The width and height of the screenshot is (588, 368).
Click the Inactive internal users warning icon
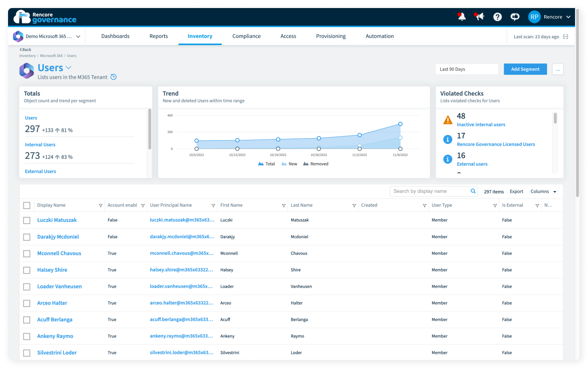tap(448, 120)
